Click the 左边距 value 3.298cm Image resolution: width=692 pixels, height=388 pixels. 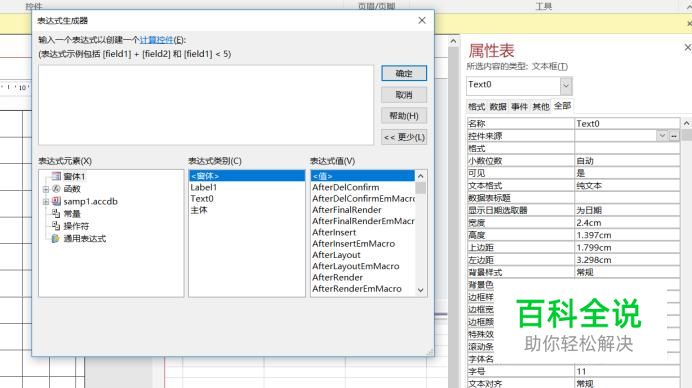click(627, 260)
